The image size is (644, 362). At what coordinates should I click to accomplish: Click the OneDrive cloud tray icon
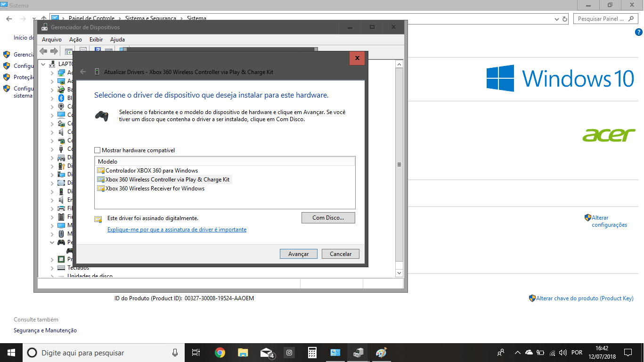529,353
